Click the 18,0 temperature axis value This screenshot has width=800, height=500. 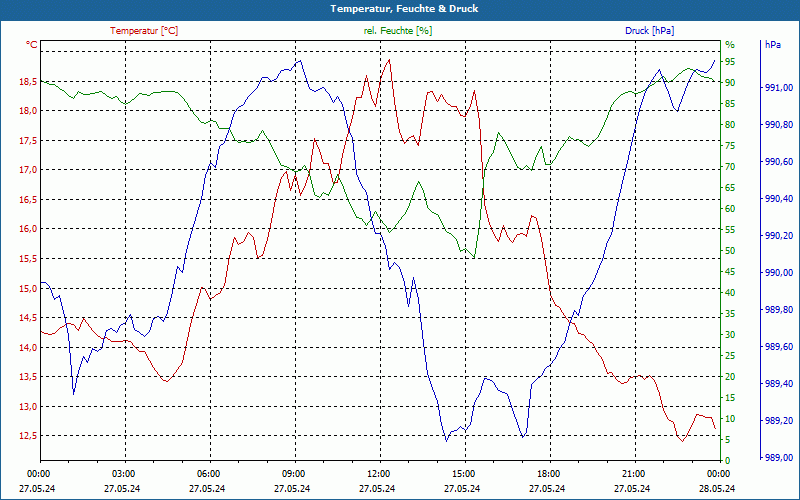[x=28, y=111]
